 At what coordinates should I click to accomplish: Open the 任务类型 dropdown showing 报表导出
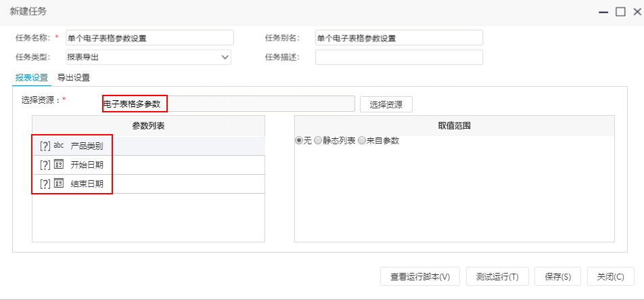tap(148, 57)
